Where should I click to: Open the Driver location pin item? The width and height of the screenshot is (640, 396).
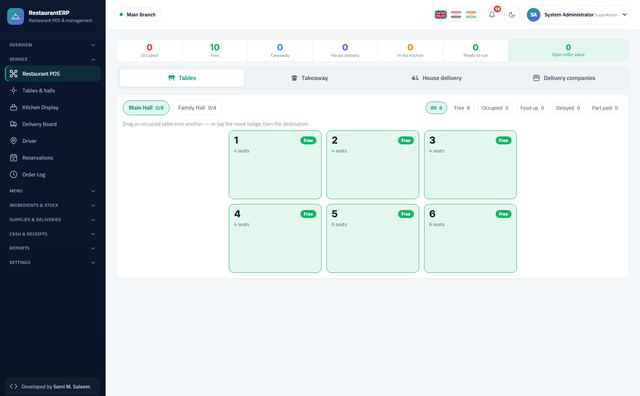(x=13, y=141)
